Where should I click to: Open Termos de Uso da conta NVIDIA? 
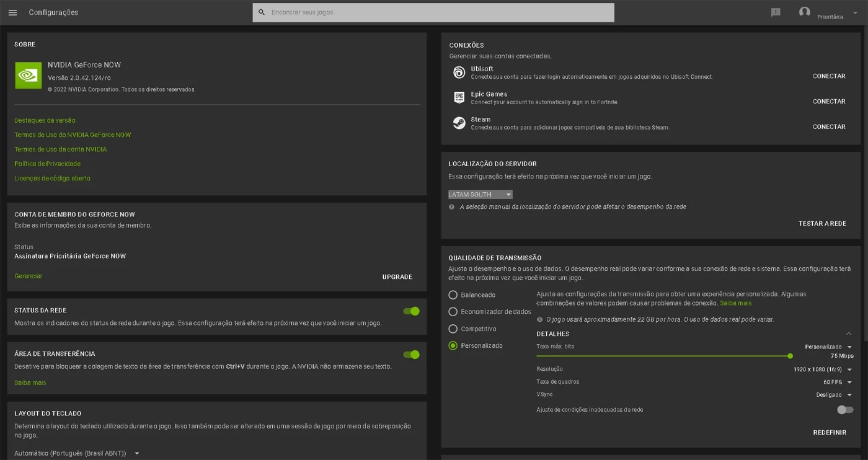coord(61,149)
